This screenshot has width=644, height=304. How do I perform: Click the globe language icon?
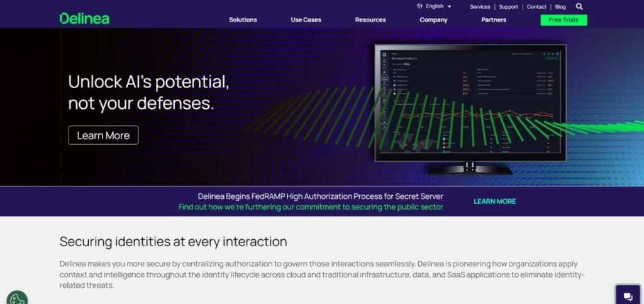(419, 6)
